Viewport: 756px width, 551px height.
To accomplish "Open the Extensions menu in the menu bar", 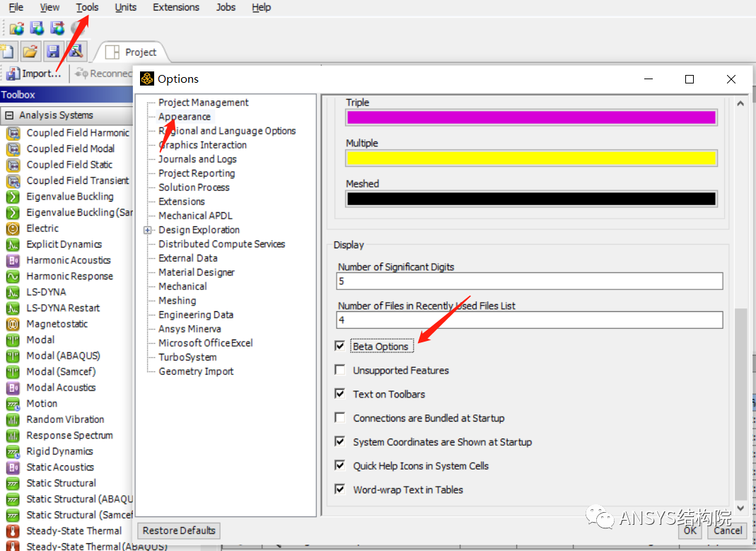I will [176, 7].
